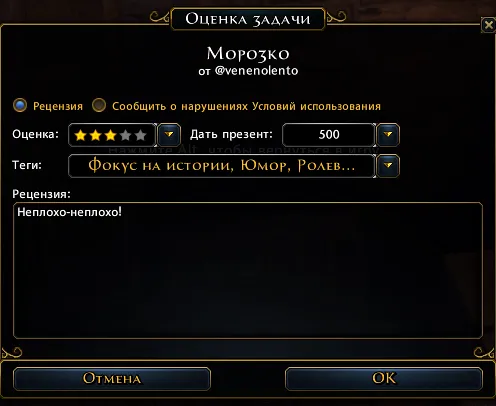Click the Сообщить о нарушениях Условий использования label
The height and width of the screenshot is (406, 496).
(x=246, y=106)
